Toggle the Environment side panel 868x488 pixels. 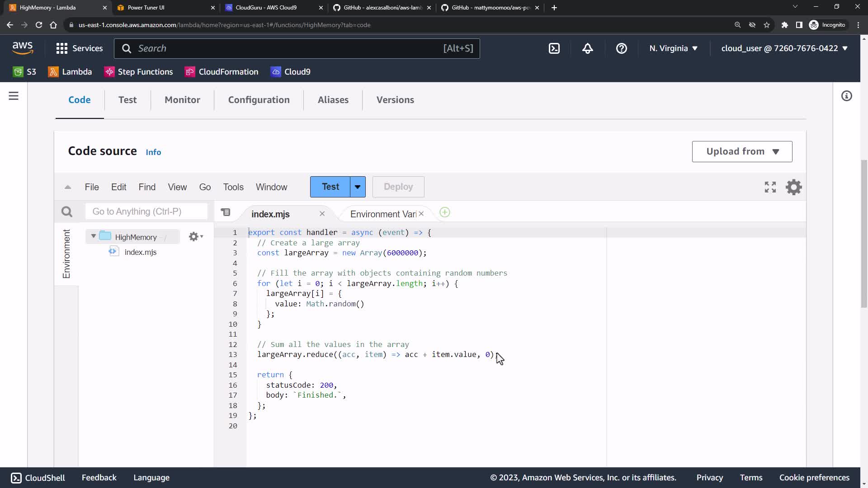(66, 253)
